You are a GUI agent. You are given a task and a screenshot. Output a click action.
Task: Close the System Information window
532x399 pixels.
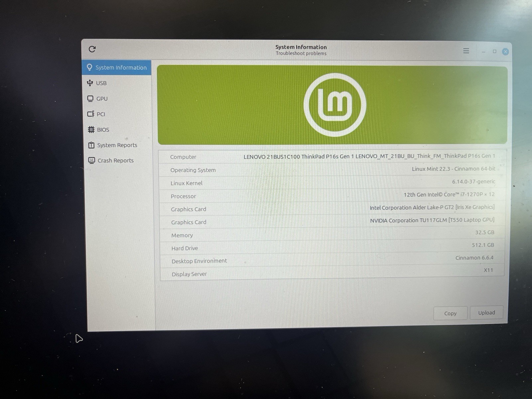tap(505, 52)
